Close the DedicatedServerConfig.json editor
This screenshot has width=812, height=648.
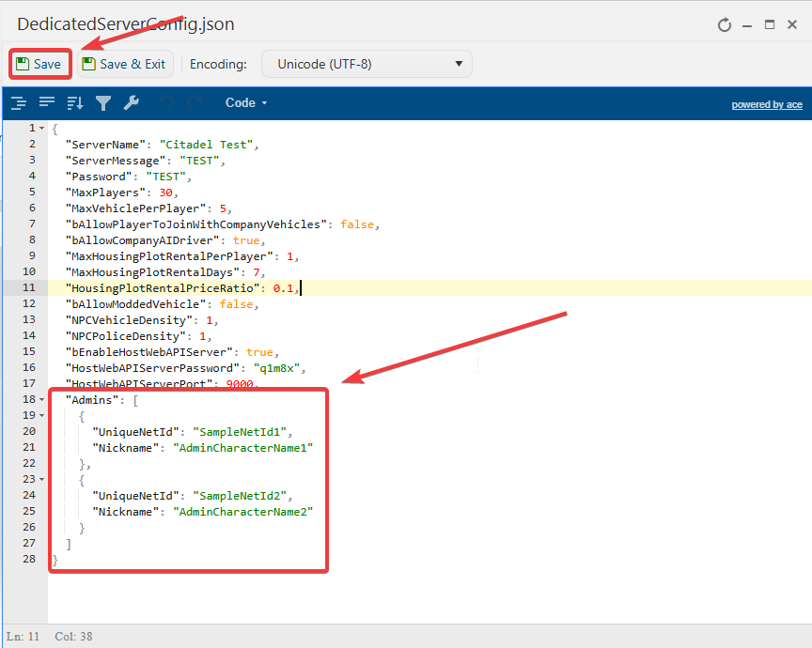click(x=792, y=24)
